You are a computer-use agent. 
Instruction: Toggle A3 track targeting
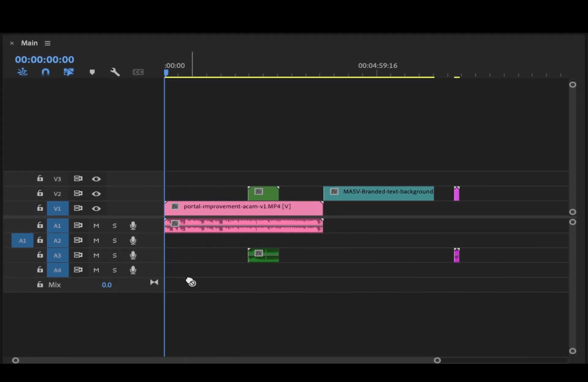click(57, 255)
